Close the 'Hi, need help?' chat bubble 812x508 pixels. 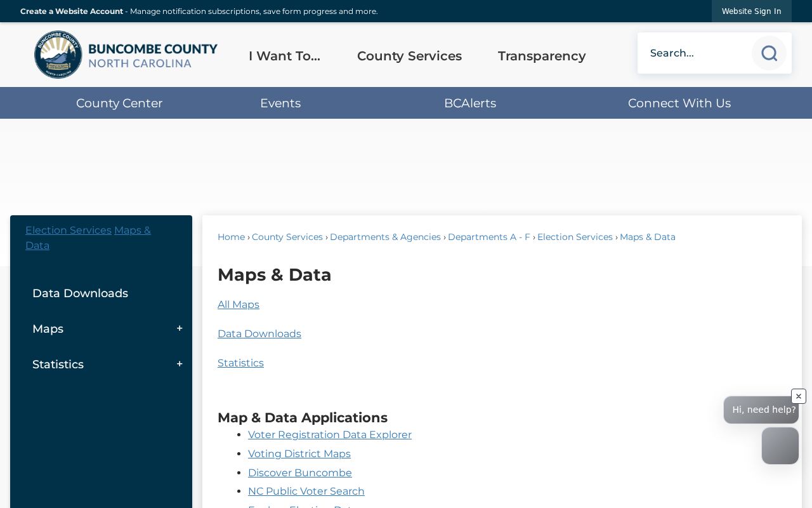pos(799,396)
